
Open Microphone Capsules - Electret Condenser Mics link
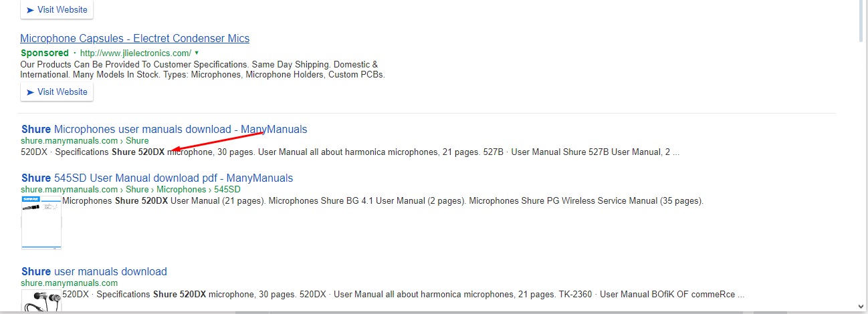[135, 39]
